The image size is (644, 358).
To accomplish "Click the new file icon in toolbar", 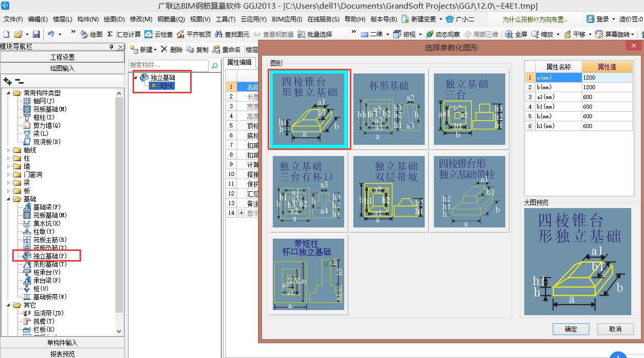I will (6, 34).
